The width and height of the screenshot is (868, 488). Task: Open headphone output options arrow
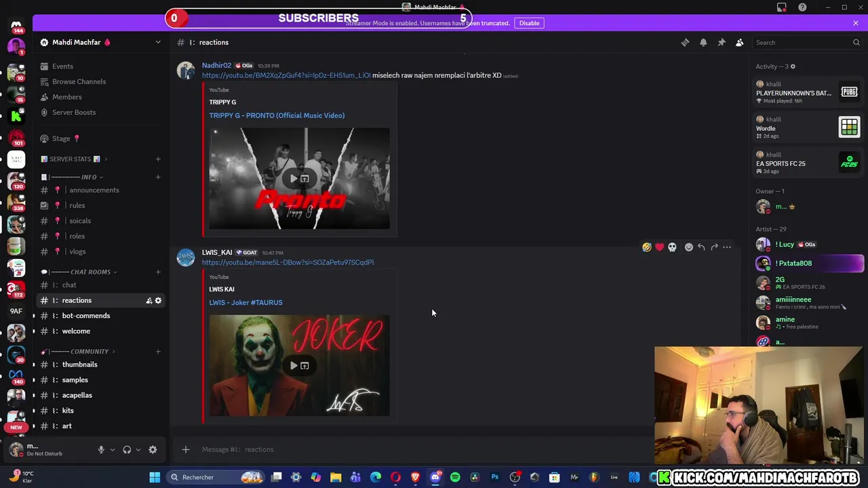[138, 449]
